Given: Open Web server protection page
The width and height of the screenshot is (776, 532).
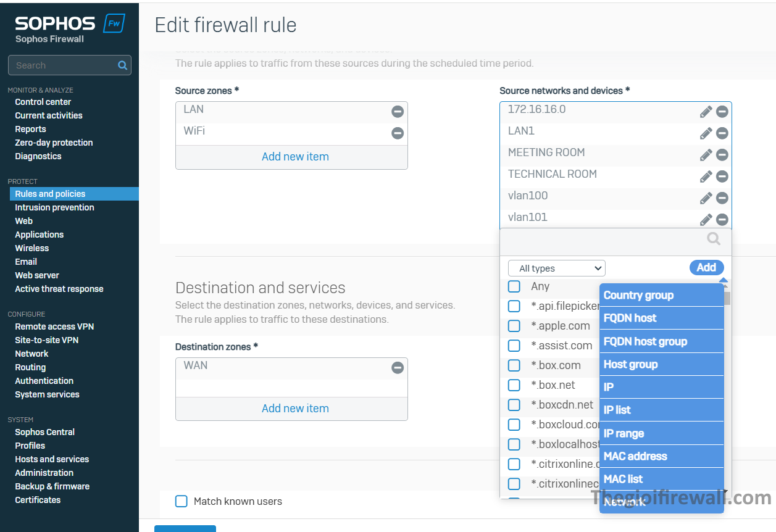Looking at the screenshot, I should click(x=37, y=275).
